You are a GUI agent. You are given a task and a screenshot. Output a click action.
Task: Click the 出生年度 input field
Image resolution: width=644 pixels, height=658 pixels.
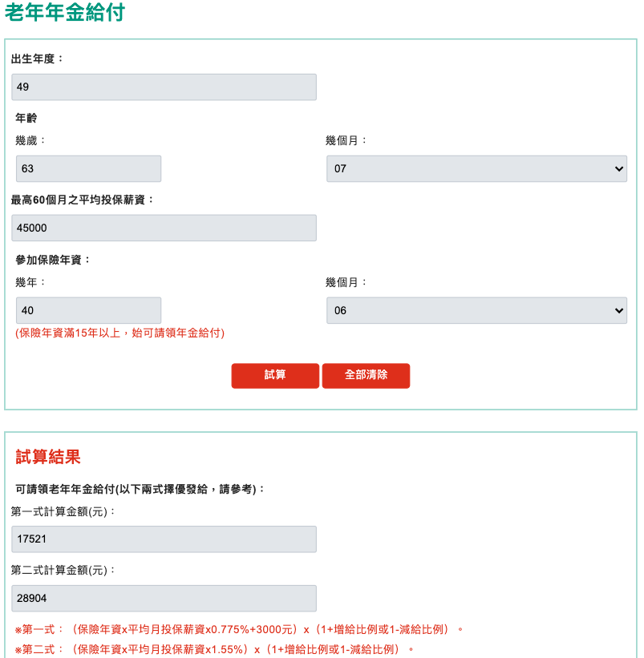click(x=164, y=87)
